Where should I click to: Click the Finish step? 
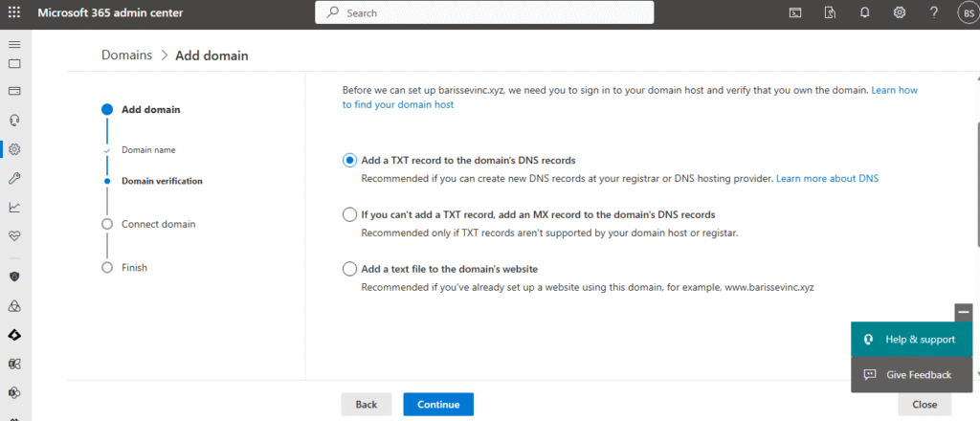pos(134,267)
